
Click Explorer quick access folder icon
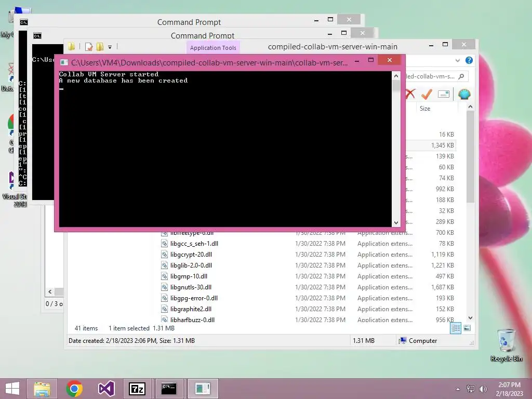pyautogui.click(x=72, y=46)
